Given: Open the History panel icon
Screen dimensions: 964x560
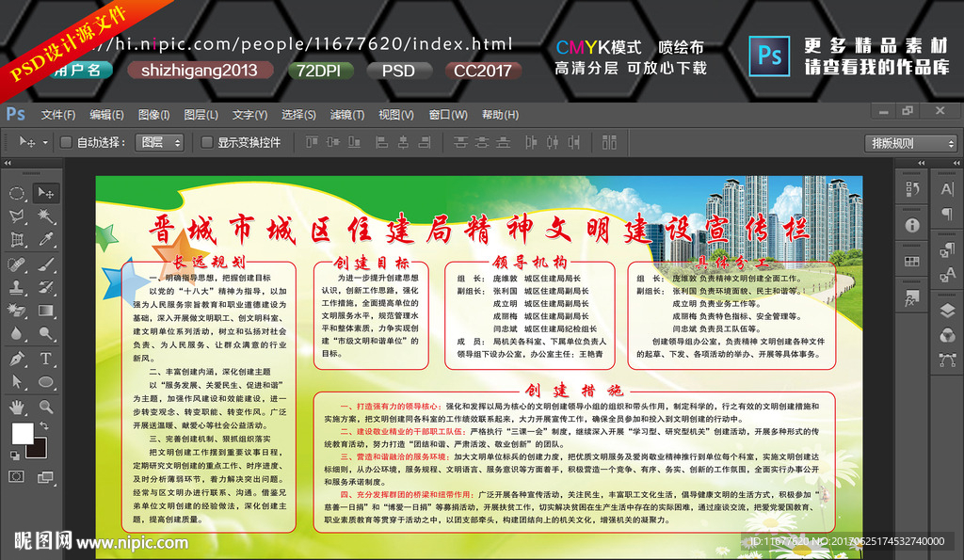Looking at the screenshot, I should pyautogui.click(x=912, y=189).
